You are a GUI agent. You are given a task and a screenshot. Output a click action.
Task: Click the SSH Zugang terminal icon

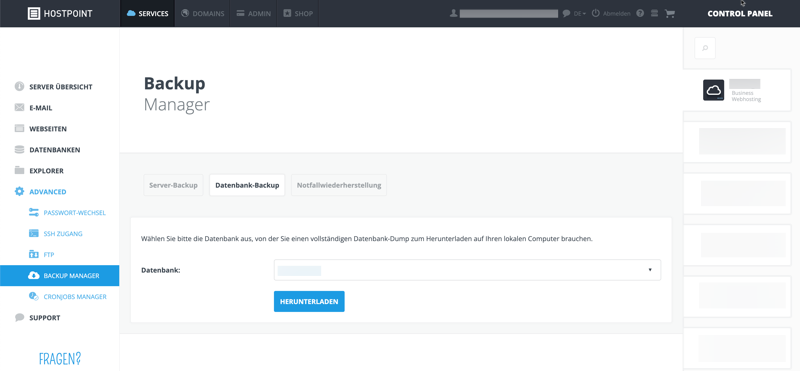(34, 233)
